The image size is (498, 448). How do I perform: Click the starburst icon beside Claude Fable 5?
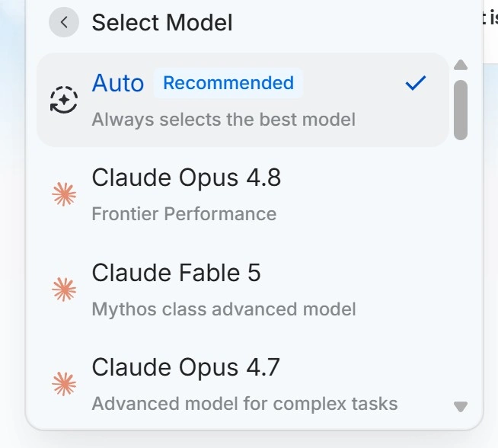(64, 289)
